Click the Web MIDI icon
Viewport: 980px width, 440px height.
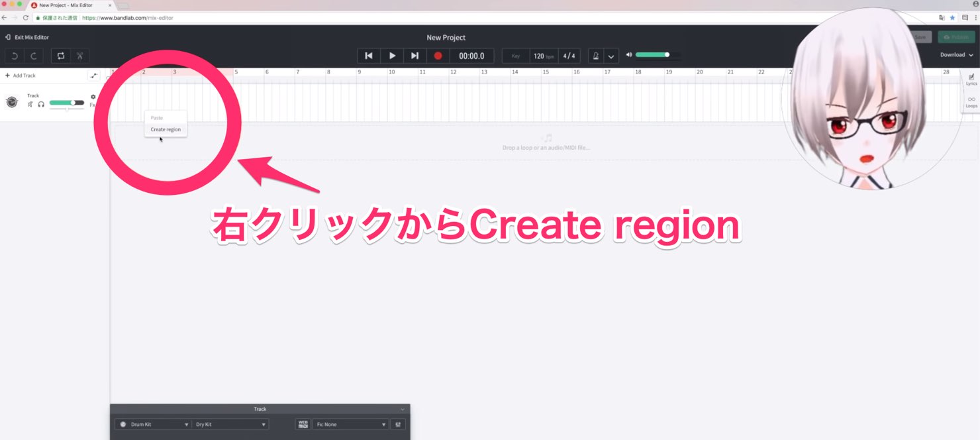[x=303, y=424]
